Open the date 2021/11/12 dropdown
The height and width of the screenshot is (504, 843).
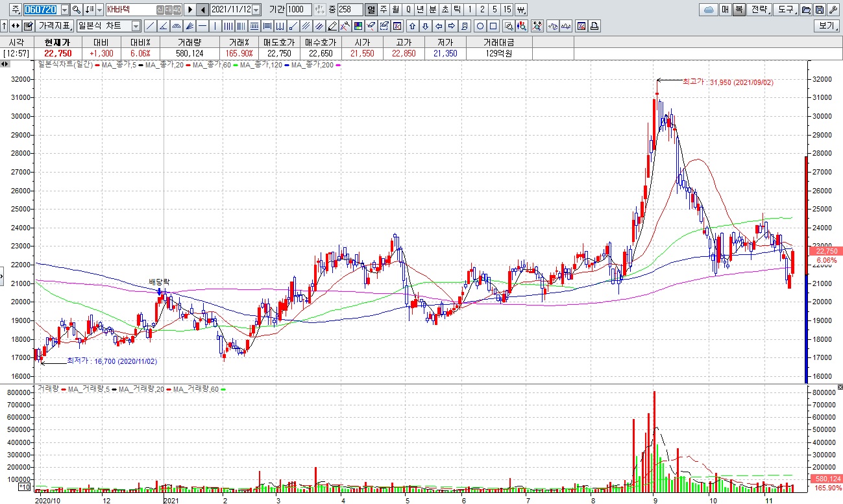256,10
